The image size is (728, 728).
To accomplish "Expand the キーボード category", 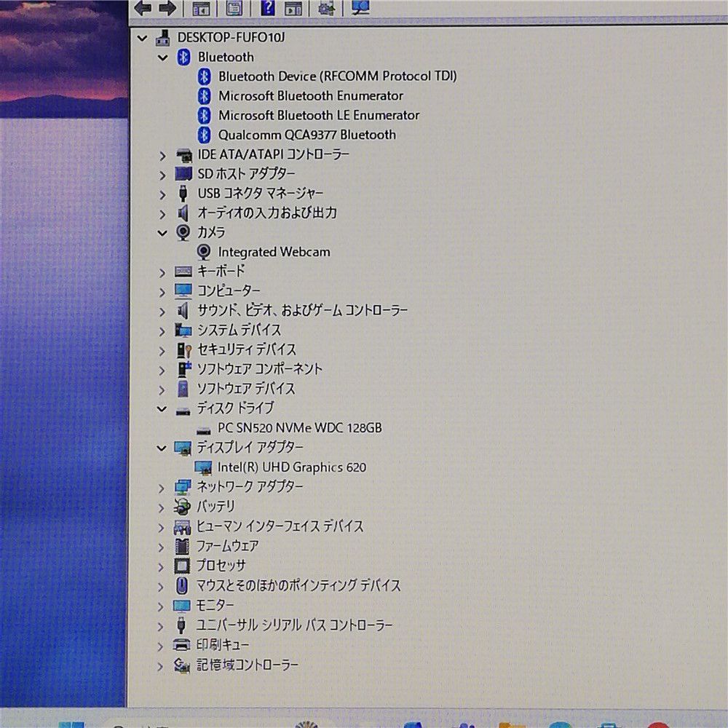I will tap(162, 272).
